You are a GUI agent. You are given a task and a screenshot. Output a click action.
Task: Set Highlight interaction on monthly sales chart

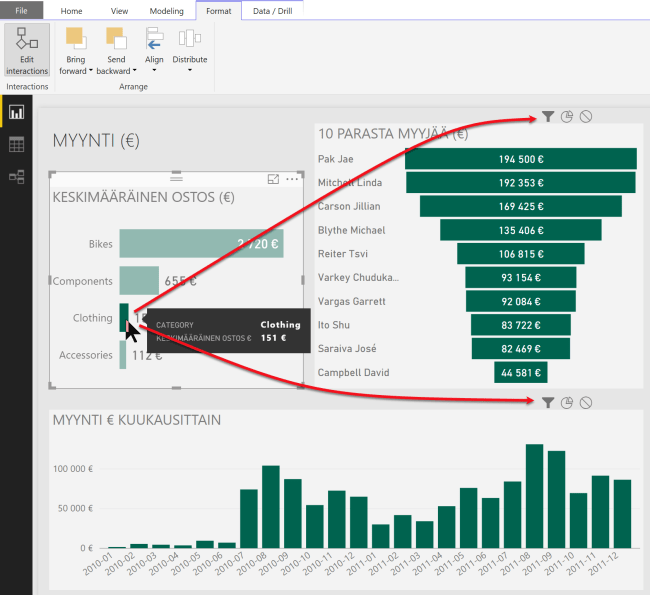[x=567, y=402]
